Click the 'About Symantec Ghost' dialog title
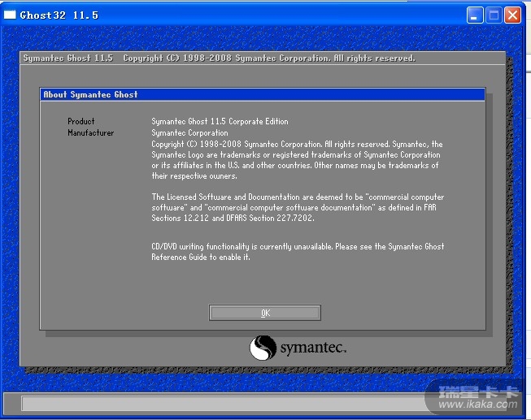Image resolution: width=531 pixels, height=420 pixels. 90,94
